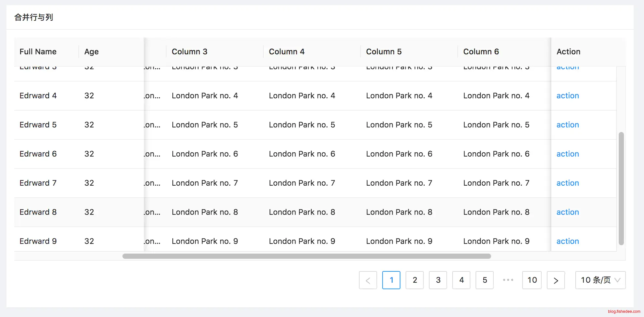
Task: Click the Full Name column header
Action: (x=38, y=52)
